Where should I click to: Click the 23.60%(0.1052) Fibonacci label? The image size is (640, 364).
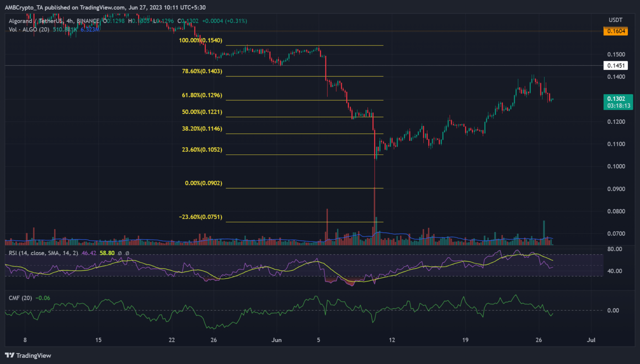202,150
